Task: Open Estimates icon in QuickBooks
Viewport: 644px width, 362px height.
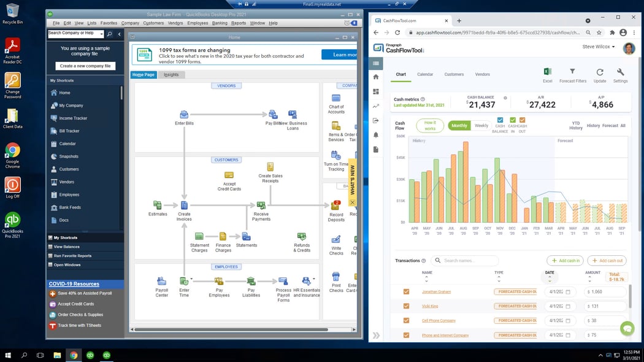Action: tap(157, 205)
